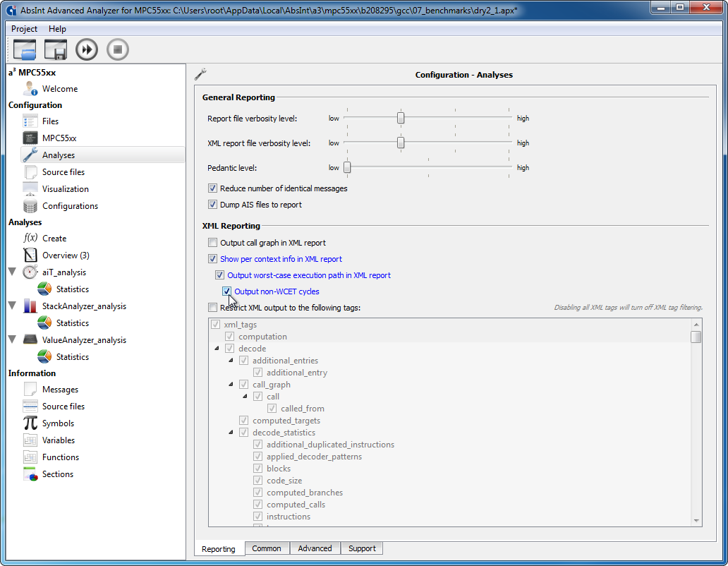Toggle Reduce number of identical messages
Image resolution: width=728 pixels, height=566 pixels.
point(212,188)
